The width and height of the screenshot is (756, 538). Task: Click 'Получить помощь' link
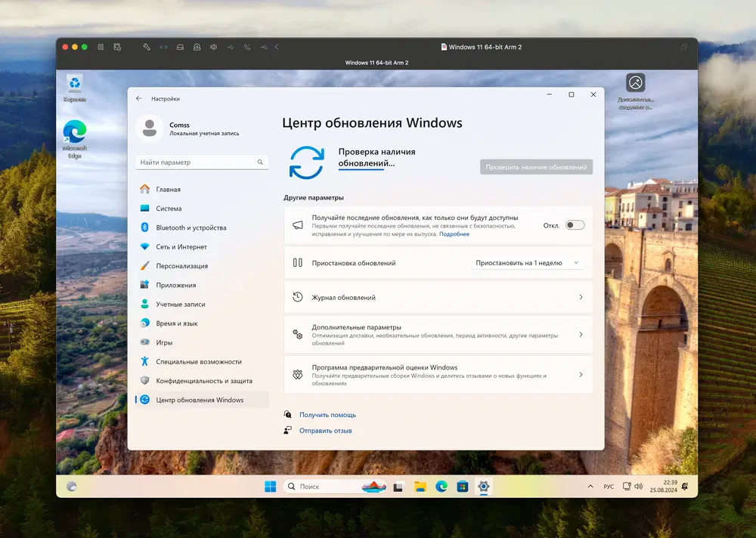[328, 415]
